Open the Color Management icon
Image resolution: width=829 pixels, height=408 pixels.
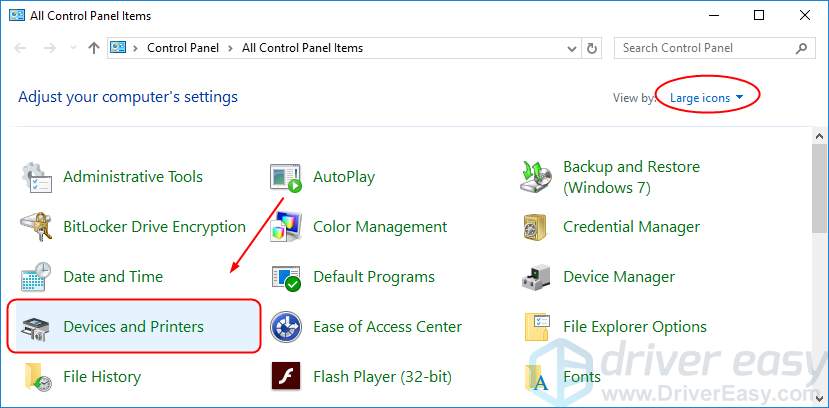(x=286, y=227)
